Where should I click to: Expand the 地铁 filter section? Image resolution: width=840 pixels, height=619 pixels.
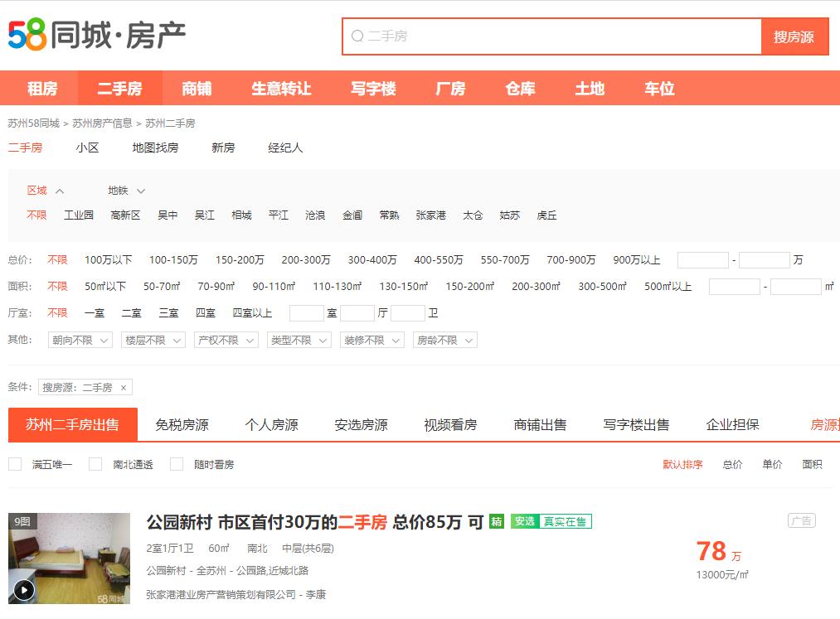(x=118, y=190)
